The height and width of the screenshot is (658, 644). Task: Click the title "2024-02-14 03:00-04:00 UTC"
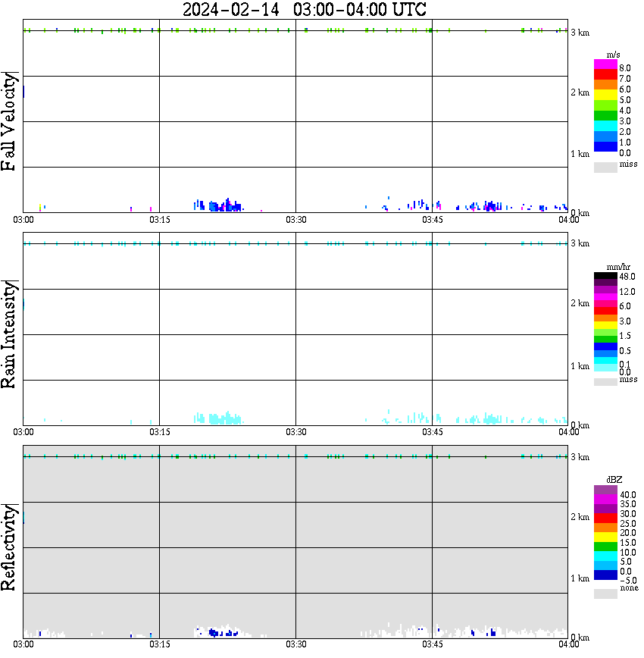point(304,9)
